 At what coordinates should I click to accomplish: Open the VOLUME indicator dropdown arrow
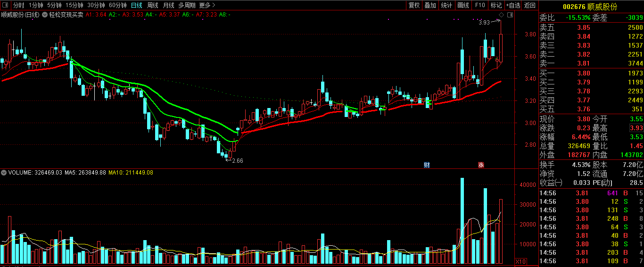point(4,173)
